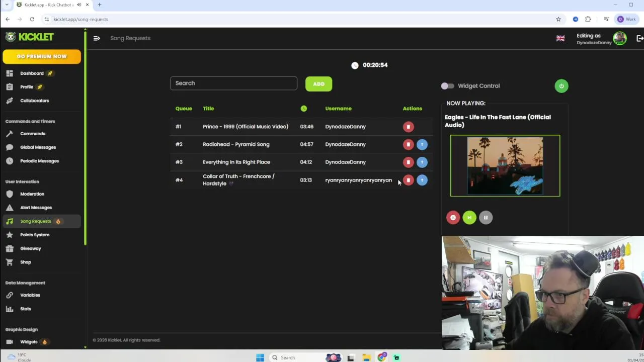Viewport: 644px width, 362px height.
Task: Click the total queue time clock icon
Action: 355,65
